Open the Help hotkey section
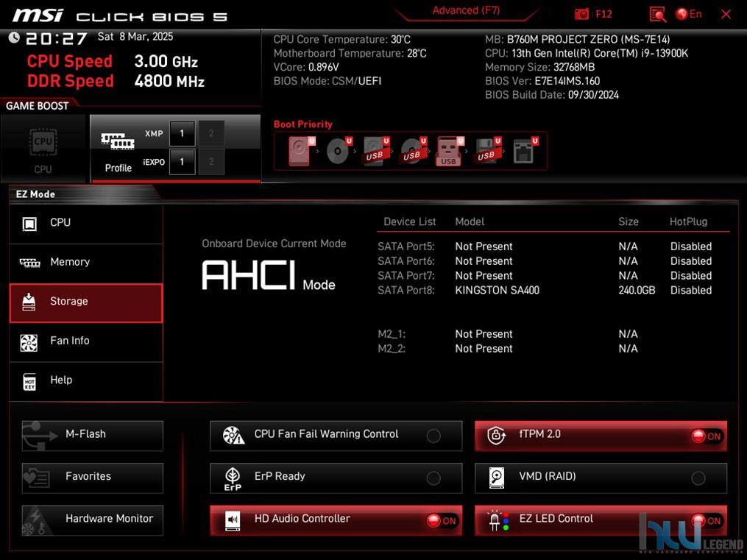This screenshot has width=747, height=560. (86, 381)
